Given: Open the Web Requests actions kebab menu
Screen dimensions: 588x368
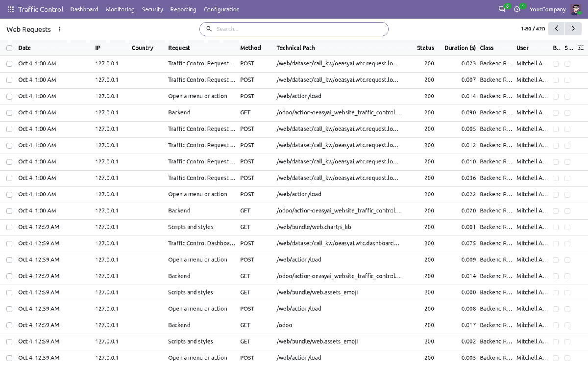Looking at the screenshot, I should click(x=60, y=29).
